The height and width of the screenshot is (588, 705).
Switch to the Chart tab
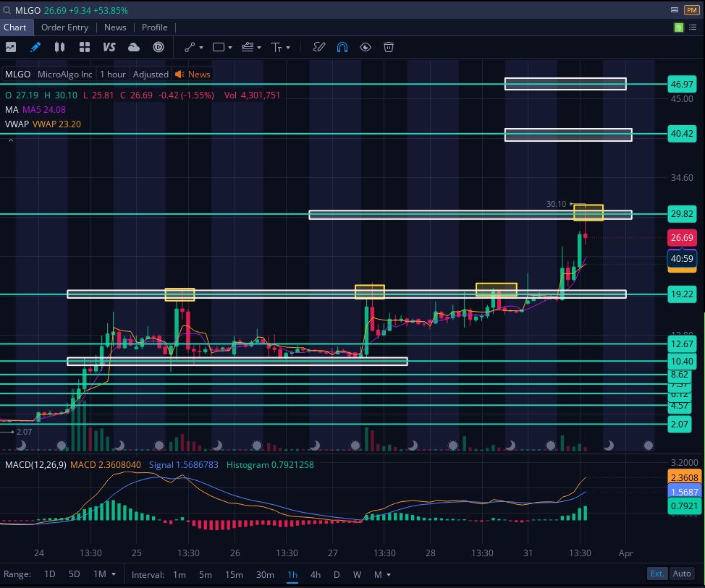pyautogui.click(x=14, y=27)
